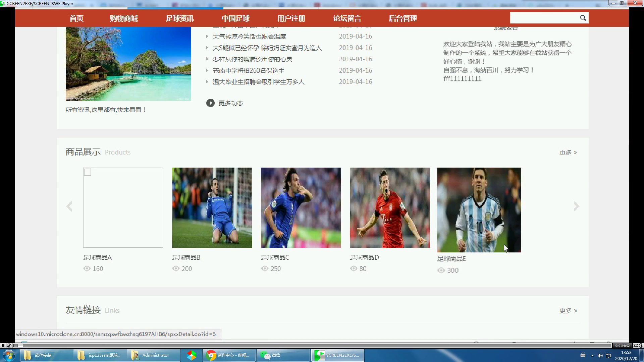Show the previous products with left arrow
Screen dimensions: 644x362
click(69, 206)
